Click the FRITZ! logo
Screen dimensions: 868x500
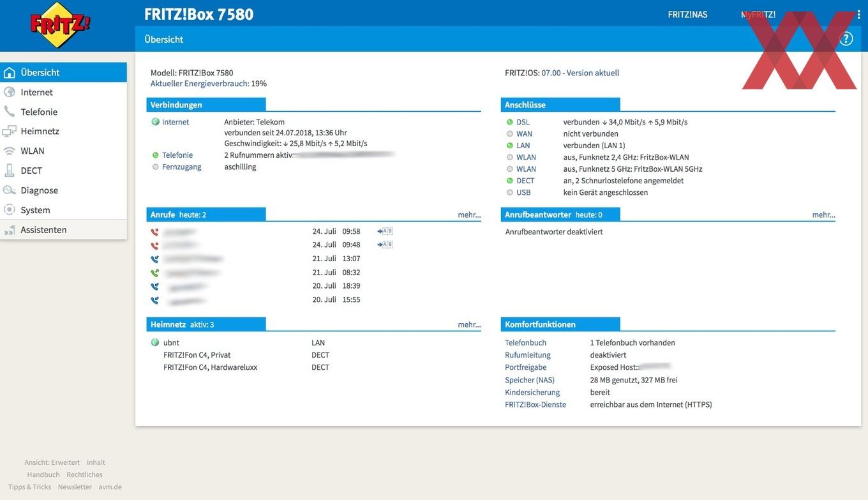pyautogui.click(x=61, y=24)
